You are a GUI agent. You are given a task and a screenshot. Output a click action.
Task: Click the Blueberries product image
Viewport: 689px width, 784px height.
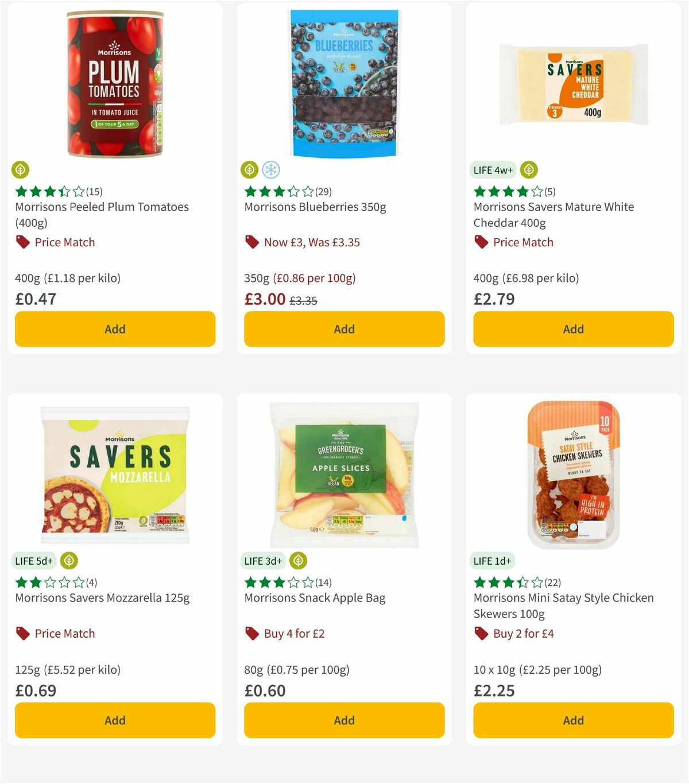[x=343, y=82]
